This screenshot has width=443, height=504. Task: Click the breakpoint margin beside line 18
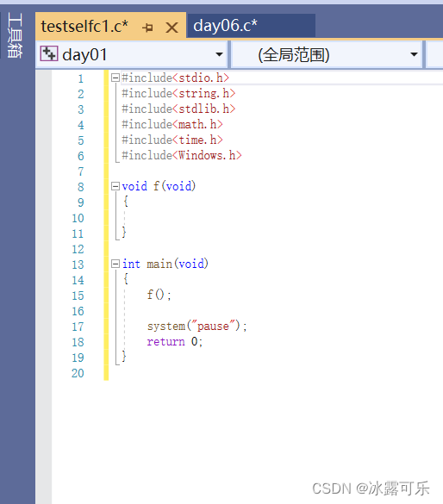pos(44,342)
